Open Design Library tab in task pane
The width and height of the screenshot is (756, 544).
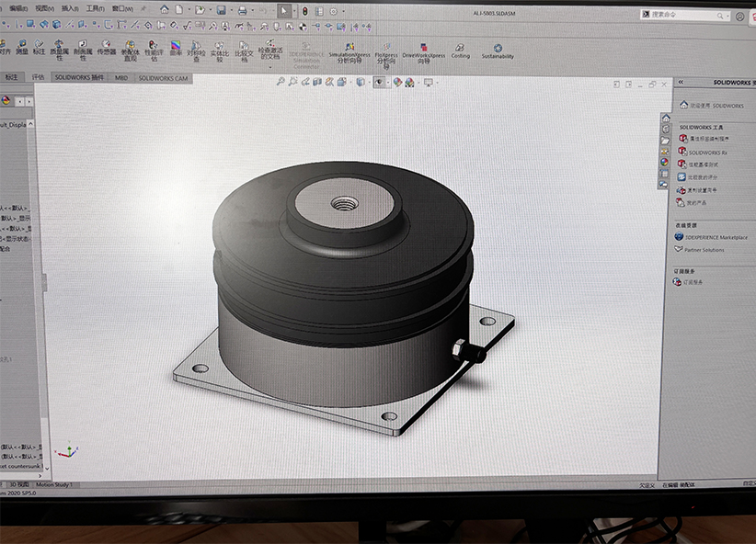coord(666,130)
